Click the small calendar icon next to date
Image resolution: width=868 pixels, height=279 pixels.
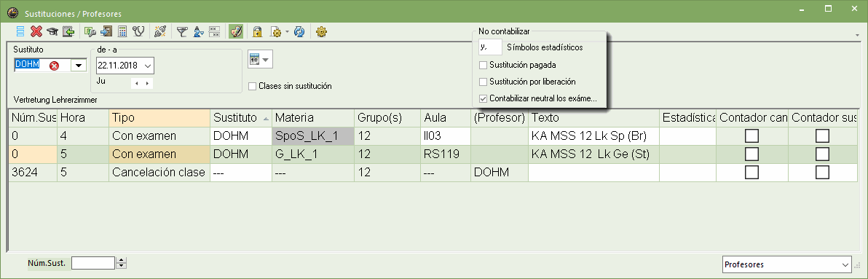point(255,59)
